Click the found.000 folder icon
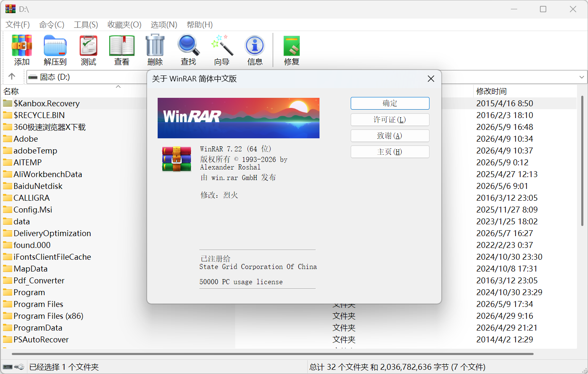 (x=8, y=245)
